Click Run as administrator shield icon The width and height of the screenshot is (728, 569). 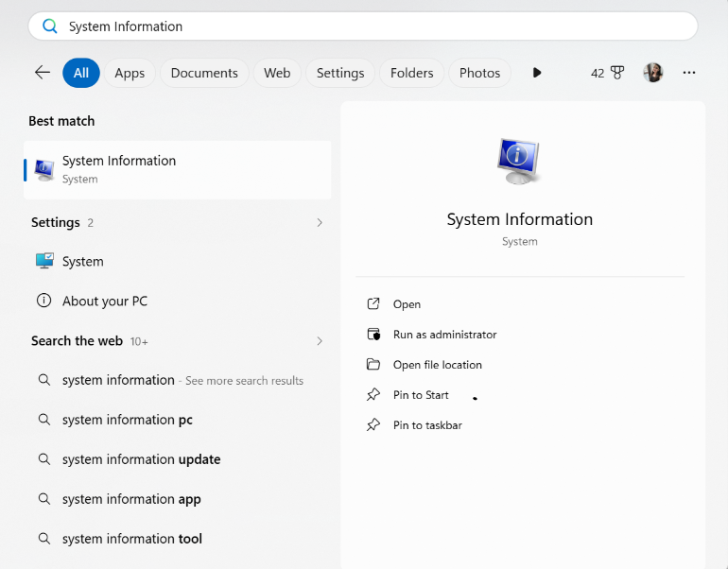(x=373, y=335)
